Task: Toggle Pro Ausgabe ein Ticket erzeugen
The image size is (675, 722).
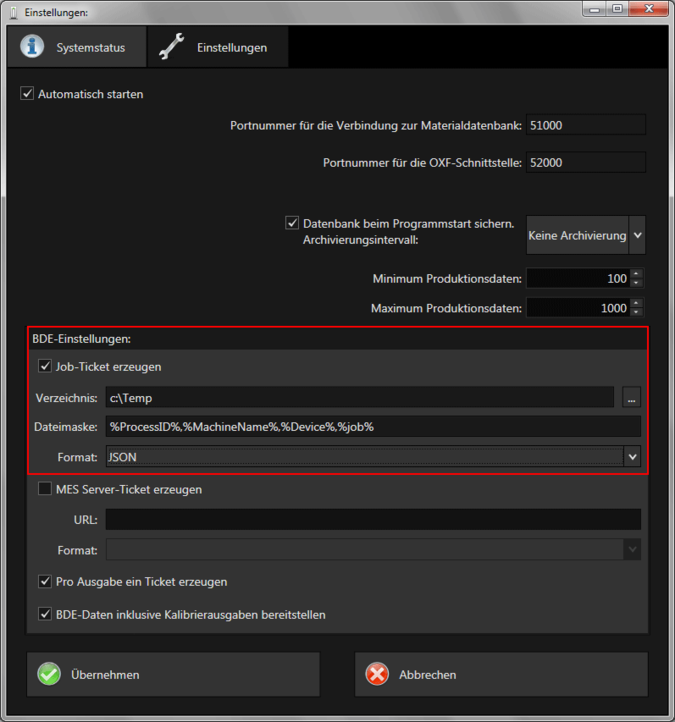Action: 45,582
